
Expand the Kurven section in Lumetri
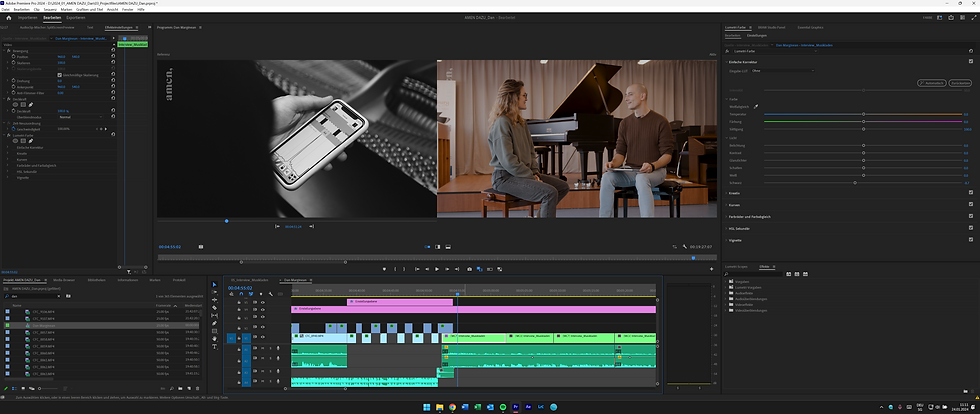pos(734,204)
